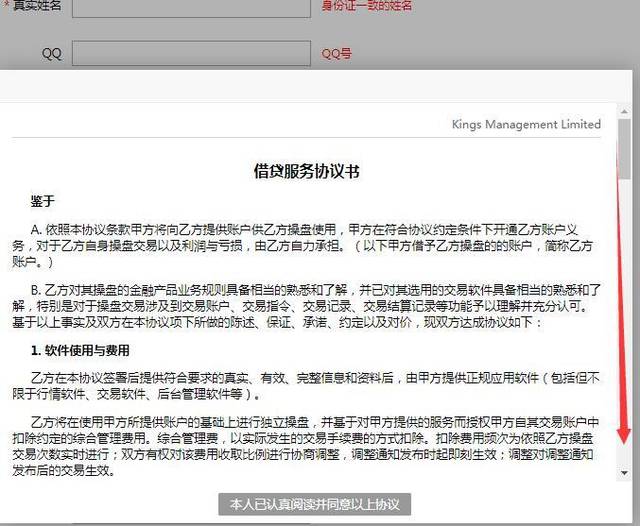Click the agreement confirmation button 本人已认真阅读并同意以上协议
Image resolution: width=640 pixels, height=526 pixels.
coord(314,504)
